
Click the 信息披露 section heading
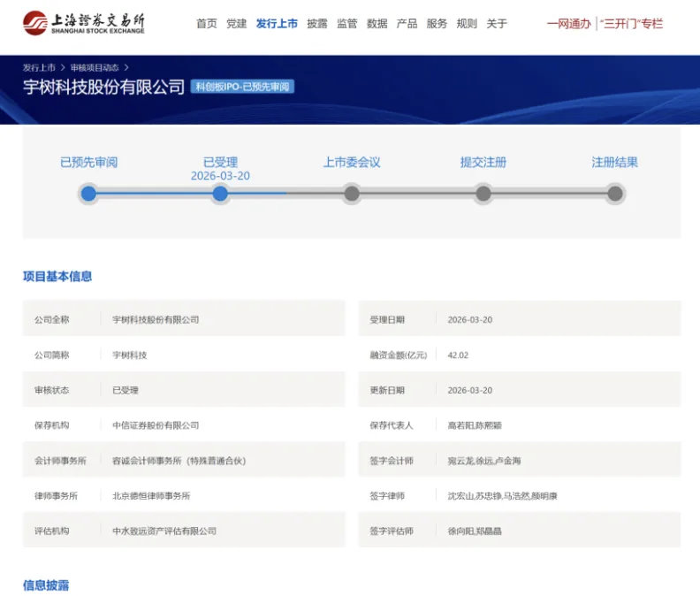(46, 585)
